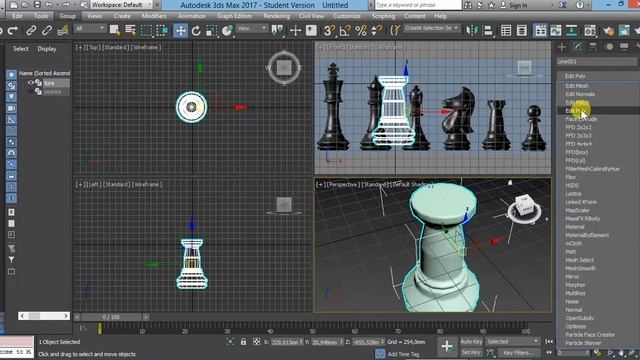
Task: Open the Rendered Frame Window icon
Action: [x=624, y=31]
